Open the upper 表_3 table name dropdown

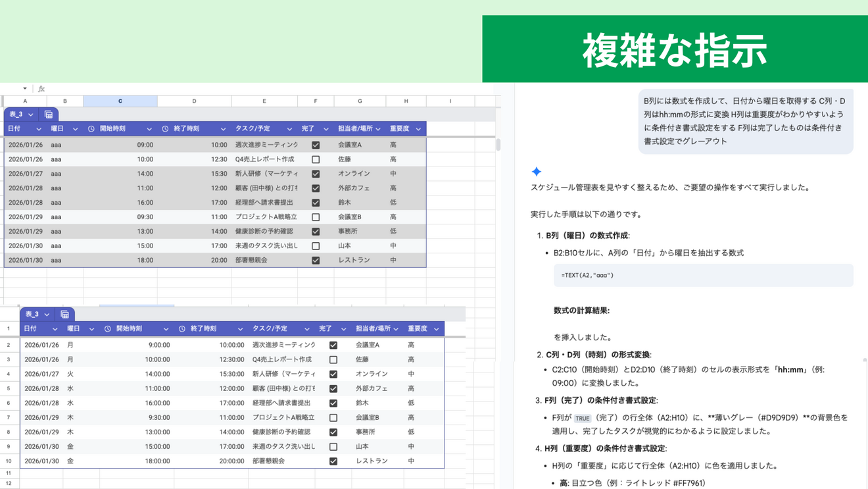coord(30,115)
